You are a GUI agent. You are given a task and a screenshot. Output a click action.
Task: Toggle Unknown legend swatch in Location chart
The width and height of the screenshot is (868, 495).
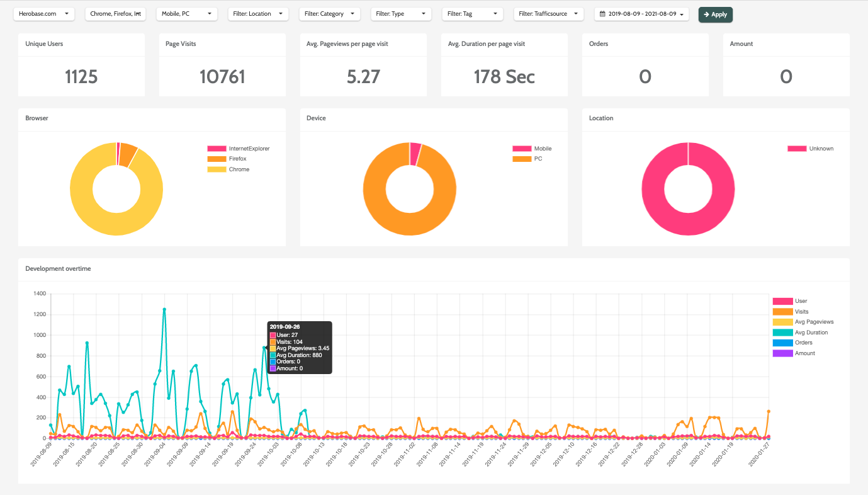(797, 149)
